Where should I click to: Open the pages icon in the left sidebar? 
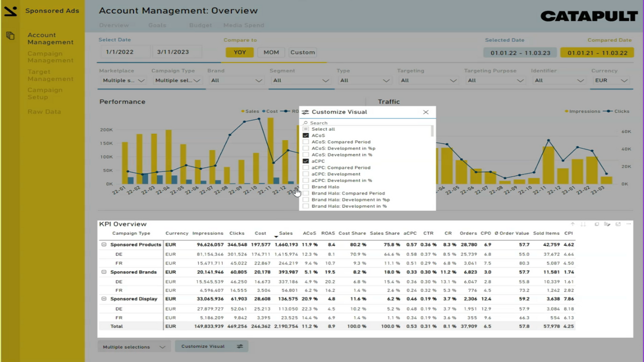click(10, 36)
